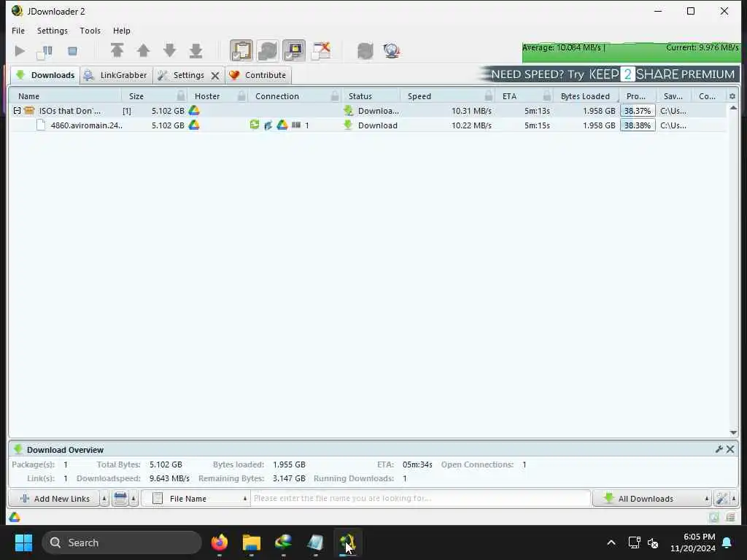Move selection down one position
The image size is (747, 560).
pos(169,51)
